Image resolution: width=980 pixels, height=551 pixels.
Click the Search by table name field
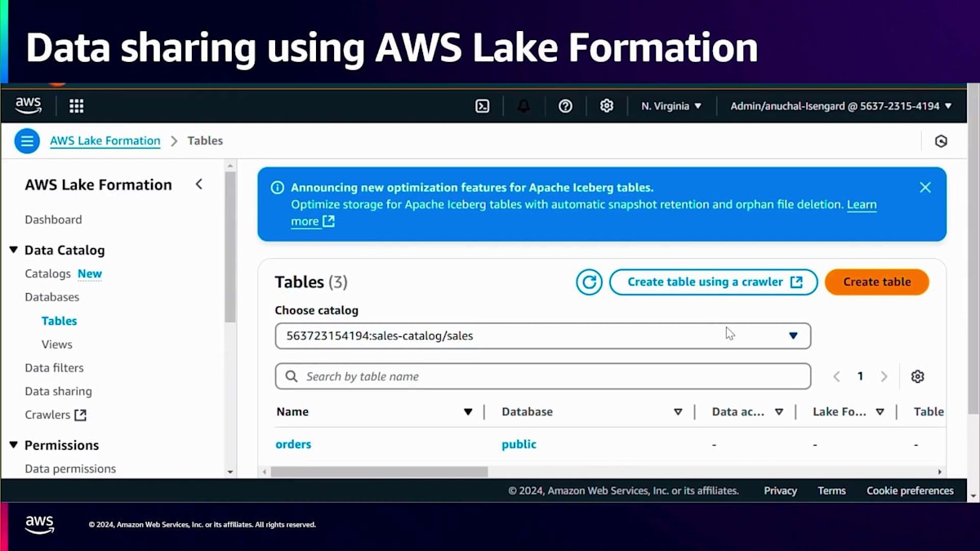543,376
